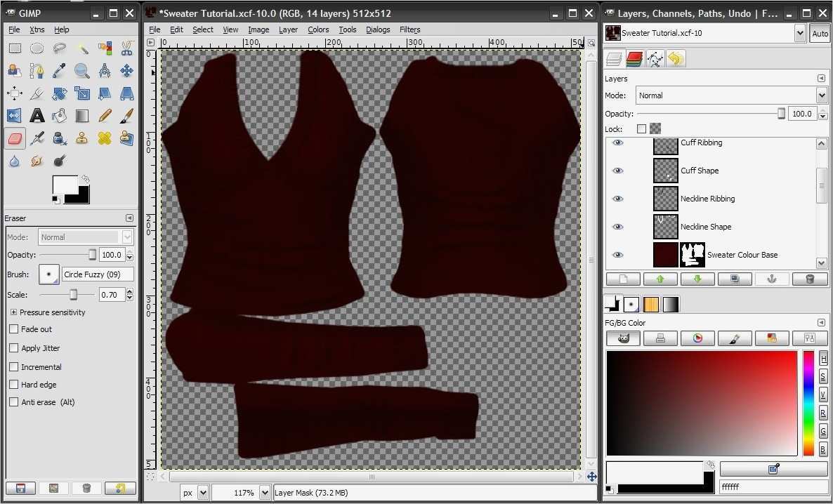Toggle the layer Lock checkbox
Viewport: 833px width, 504px height.
pyautogui.click(x=642, y=129)
